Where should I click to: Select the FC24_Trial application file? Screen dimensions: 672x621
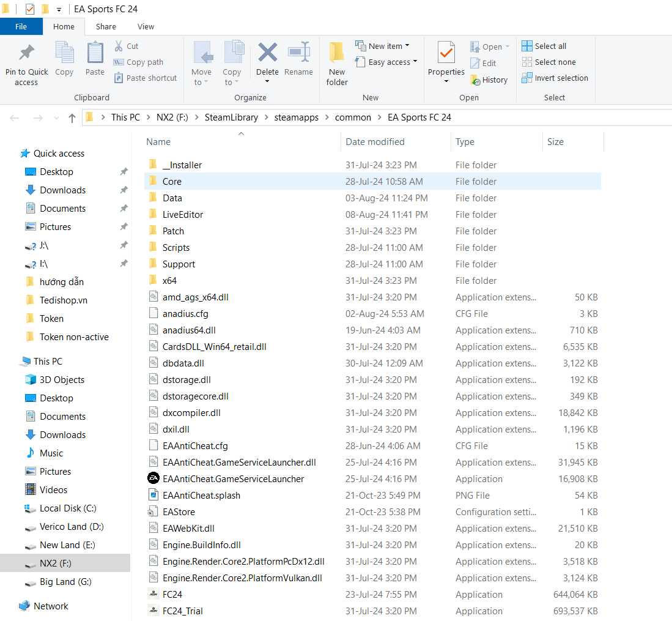[372, 611]
